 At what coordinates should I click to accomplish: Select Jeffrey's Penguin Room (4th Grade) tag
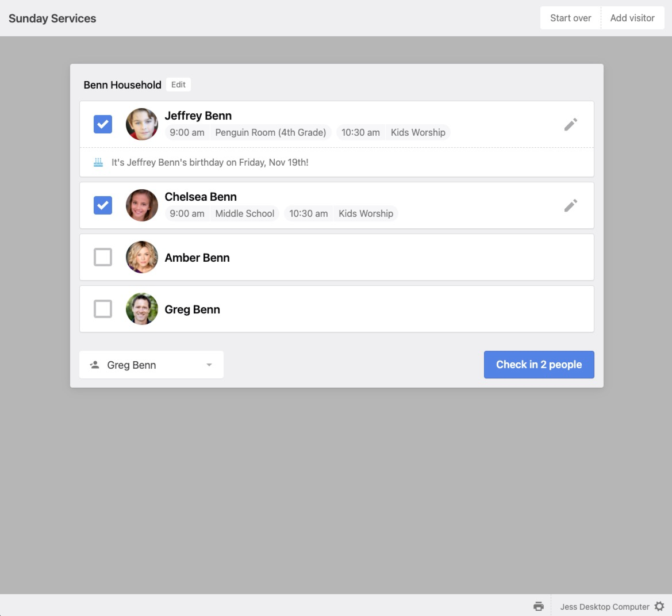pos(248,132)
